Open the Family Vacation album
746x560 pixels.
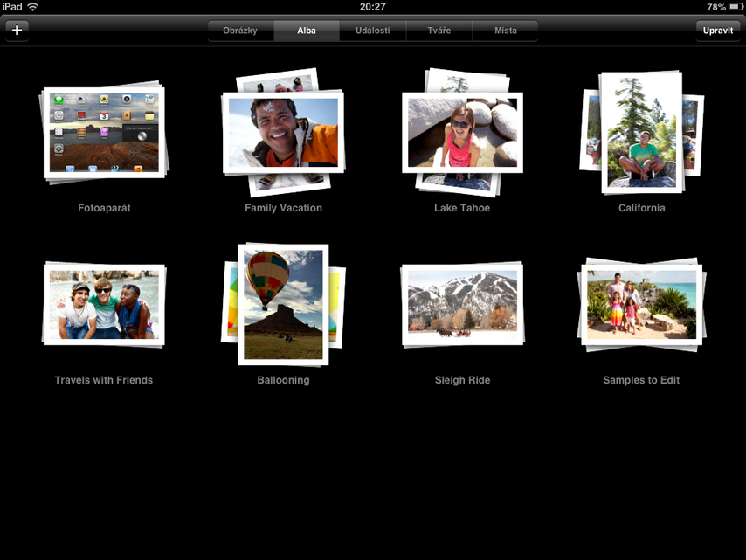click(x=283, y=131)
